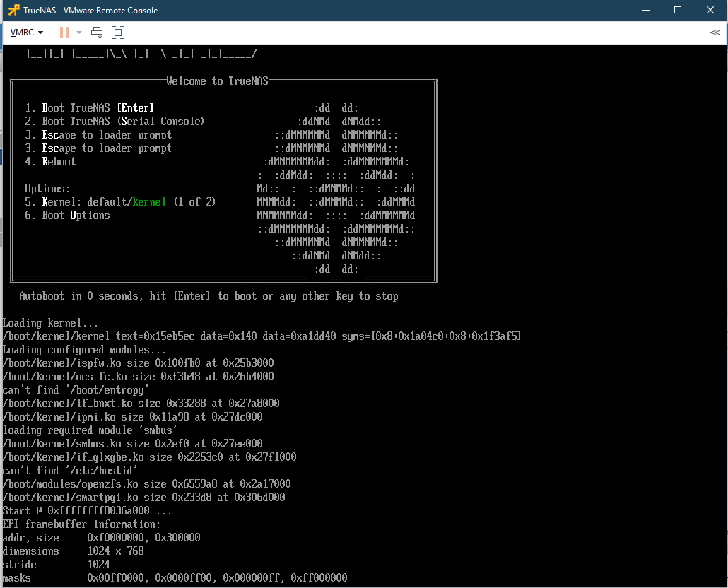The height and width of the screenshot is (588, 728).
Task: Click the /boot/kernel/if_bnxt.ko line
Action: coord(141,404)
